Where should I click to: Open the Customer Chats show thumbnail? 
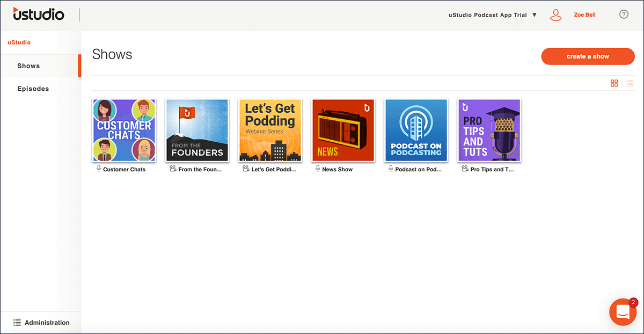124,130
